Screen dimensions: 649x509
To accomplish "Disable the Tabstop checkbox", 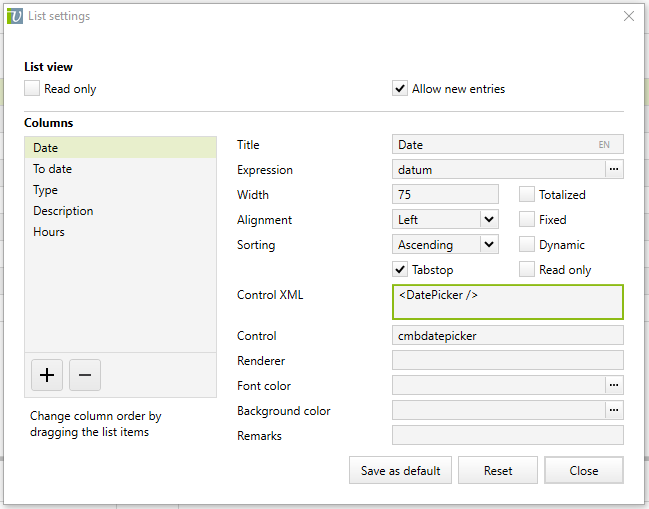I will [x=400, y=270].
